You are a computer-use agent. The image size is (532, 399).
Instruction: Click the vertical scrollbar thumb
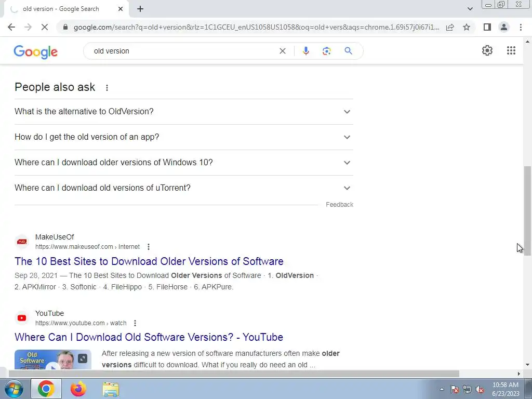(x=527, y=210)
